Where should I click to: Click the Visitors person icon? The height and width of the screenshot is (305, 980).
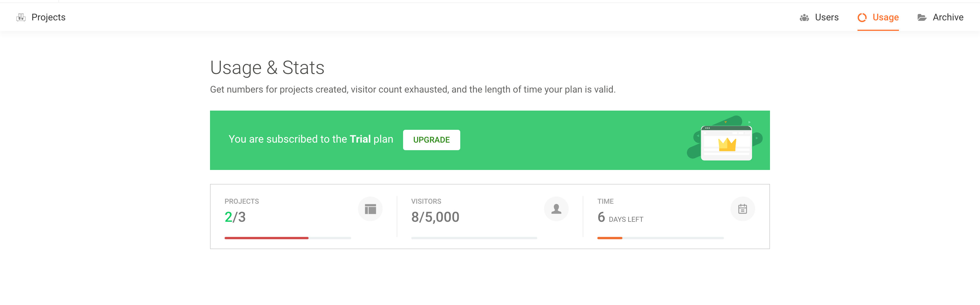pos(556,209)
